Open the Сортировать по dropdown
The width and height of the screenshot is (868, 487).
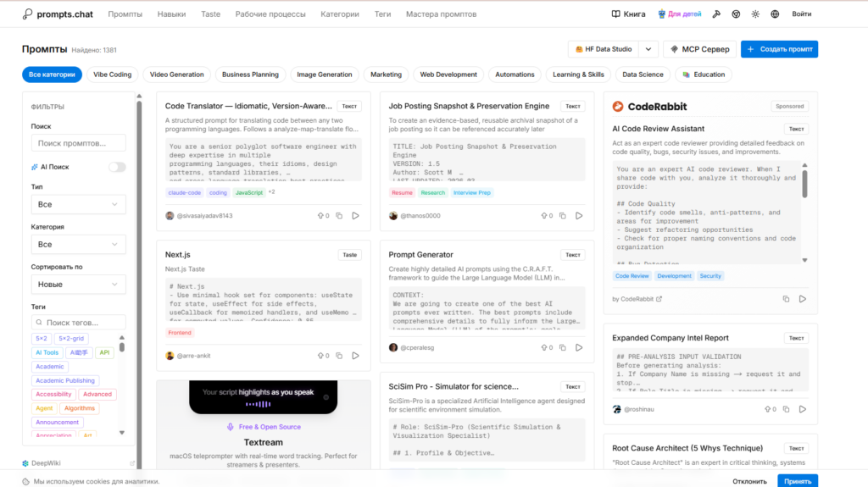(78, 285)
